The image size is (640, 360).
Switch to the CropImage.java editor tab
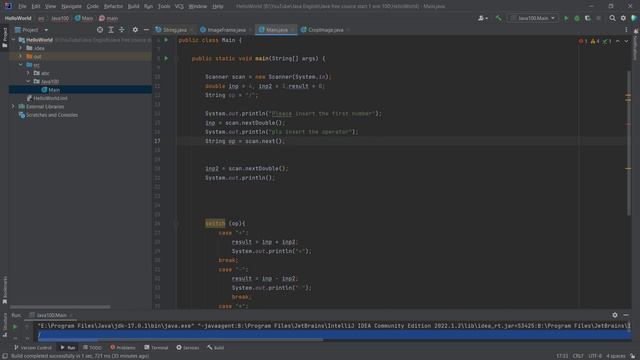tap(325, 30)
